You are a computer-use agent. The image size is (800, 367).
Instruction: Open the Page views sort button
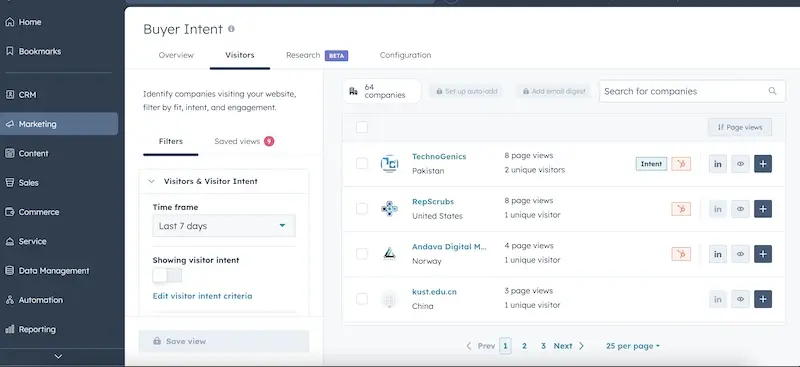739,127
